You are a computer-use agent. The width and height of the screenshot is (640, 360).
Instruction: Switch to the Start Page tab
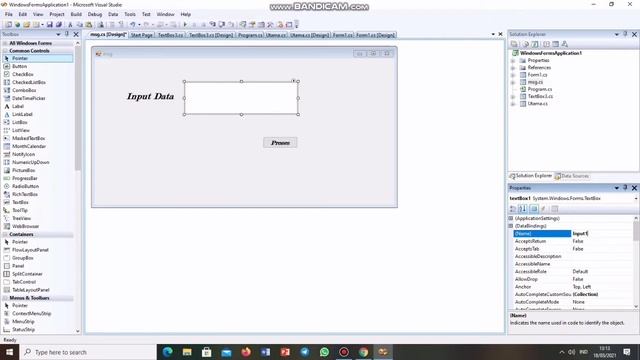[x=142, y=35]
